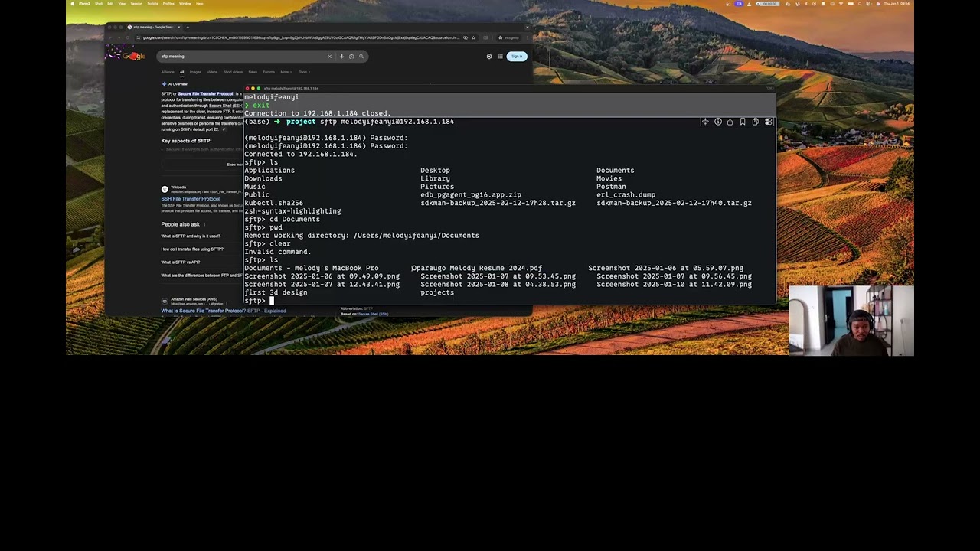Expand 'What is SFTP and why is it used?'

[x=191, y=236]
